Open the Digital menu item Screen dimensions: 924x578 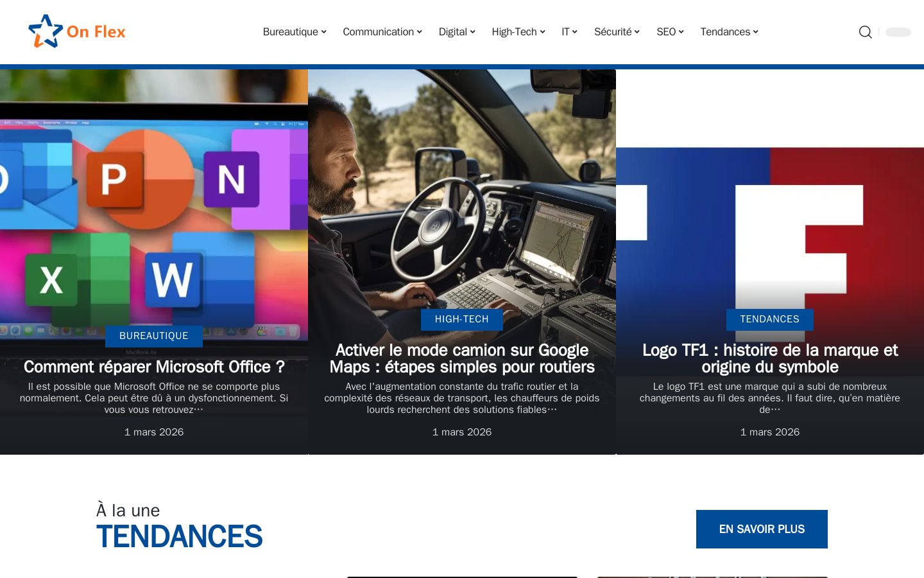pyautogui.click(x=453, y=32)
